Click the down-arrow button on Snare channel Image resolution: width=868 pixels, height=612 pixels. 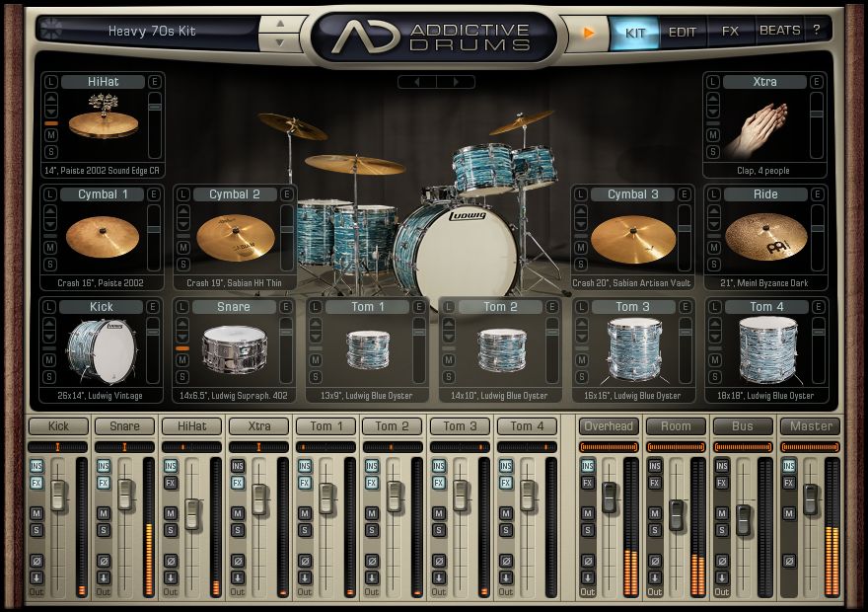click(x=104, y=577)
